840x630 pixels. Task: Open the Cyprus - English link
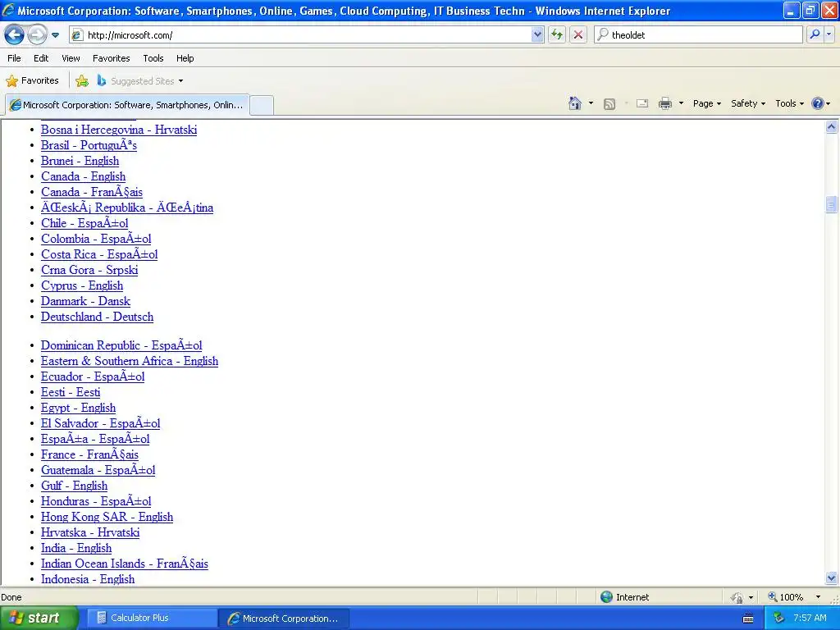[82, 285]
